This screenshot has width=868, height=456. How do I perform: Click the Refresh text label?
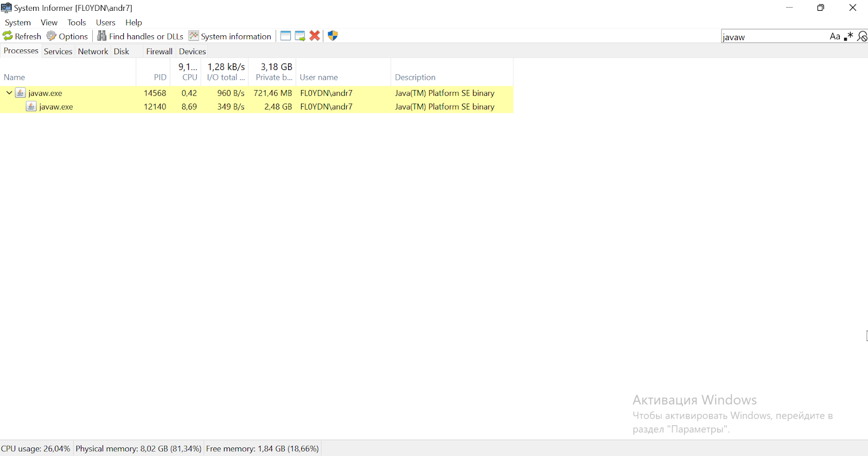tap(28, 36)
